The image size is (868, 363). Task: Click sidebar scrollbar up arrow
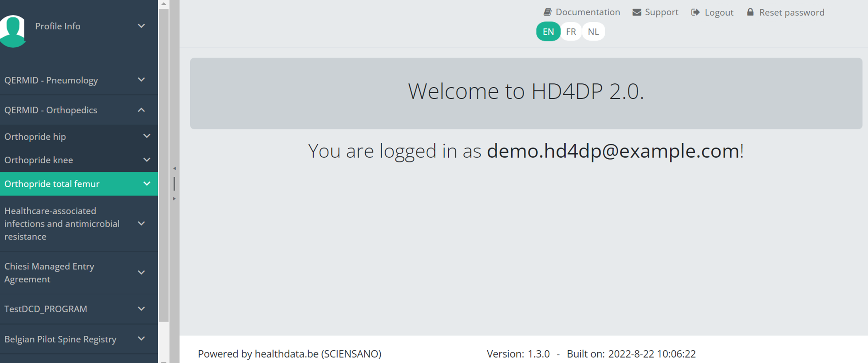[x=164, y=4]
